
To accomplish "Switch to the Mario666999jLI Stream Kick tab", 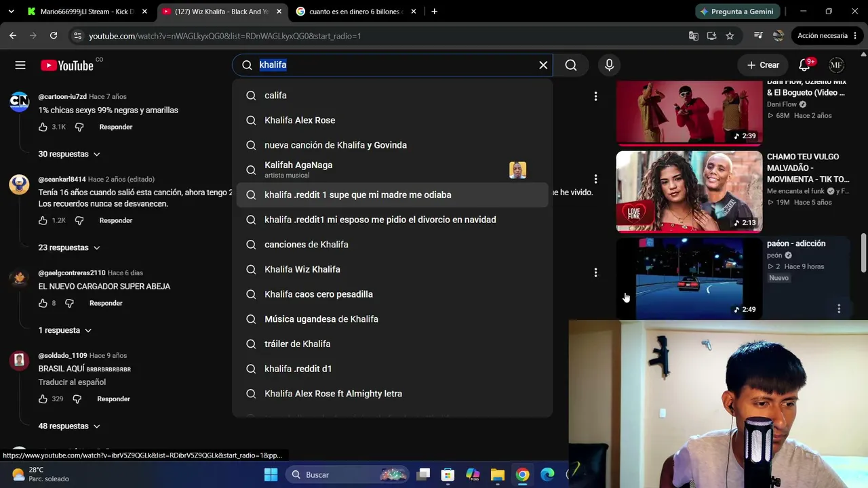I will (x=87, y=12).
